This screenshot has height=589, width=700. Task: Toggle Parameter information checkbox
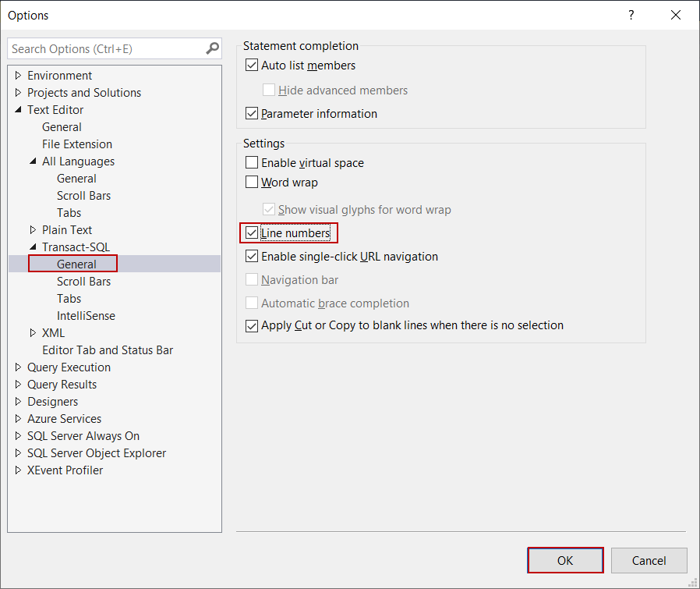coord(252,114)
